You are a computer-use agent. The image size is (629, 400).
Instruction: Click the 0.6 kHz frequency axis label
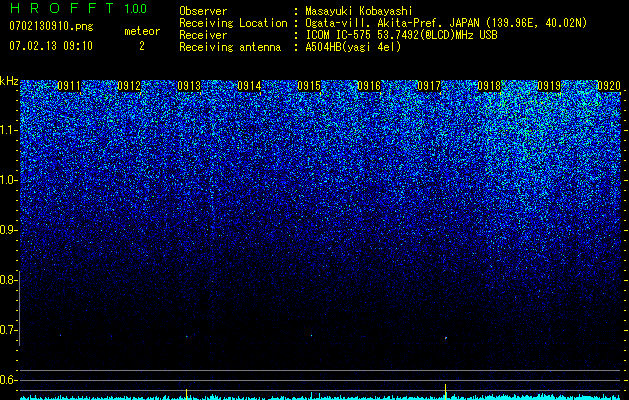(x=8, y=380)
